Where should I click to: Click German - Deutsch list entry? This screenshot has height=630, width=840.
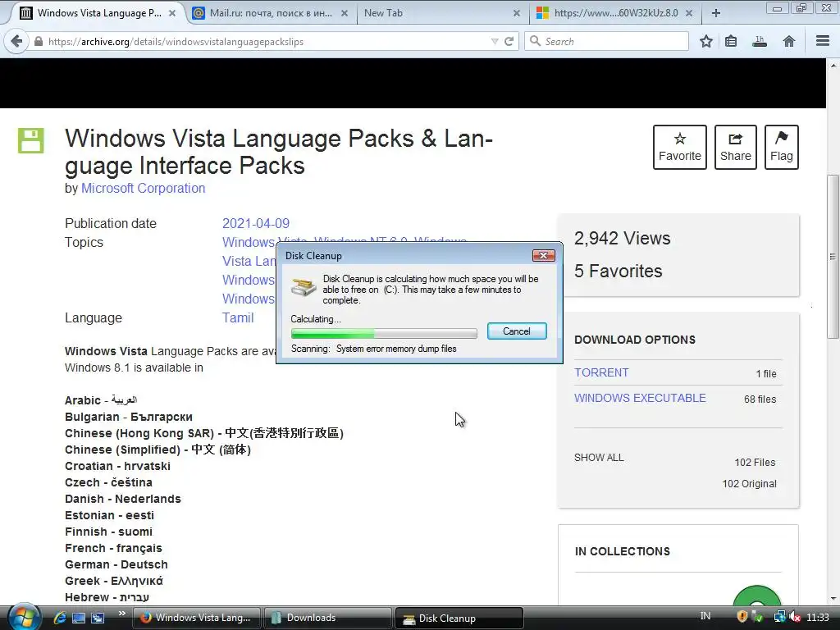[x=116, y=564]
